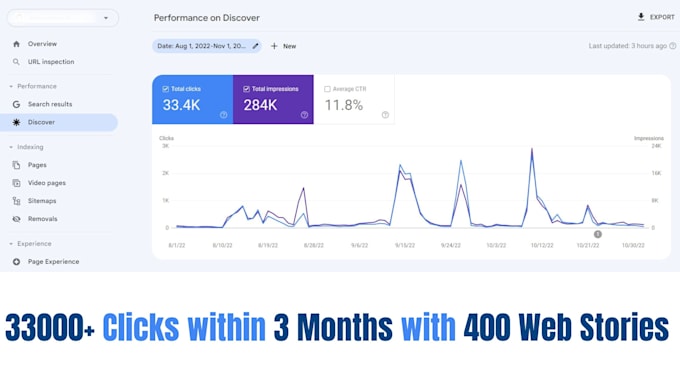Click the Sitemaps icon
This screenshot has height=383, width=680.
coord(16,201)
